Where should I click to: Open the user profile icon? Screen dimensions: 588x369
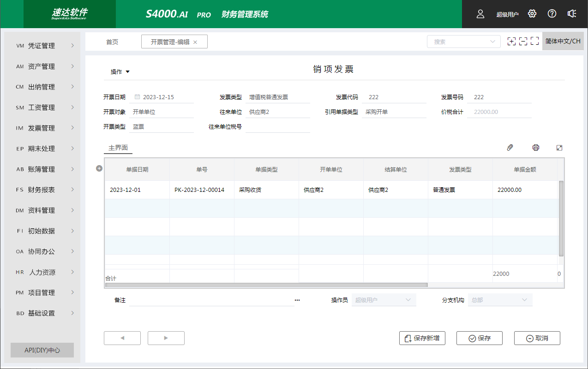(480, 14)
